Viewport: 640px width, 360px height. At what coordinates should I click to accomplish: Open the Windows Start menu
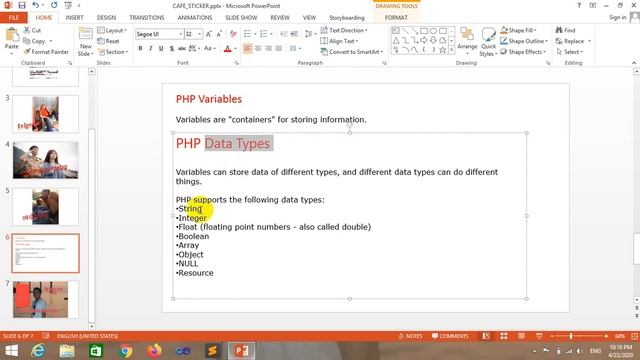click(11, 351)
